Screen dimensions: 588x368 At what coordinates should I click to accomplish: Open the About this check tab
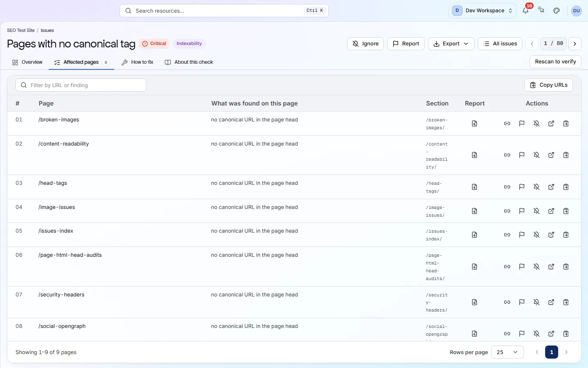(x=189, y=62)
